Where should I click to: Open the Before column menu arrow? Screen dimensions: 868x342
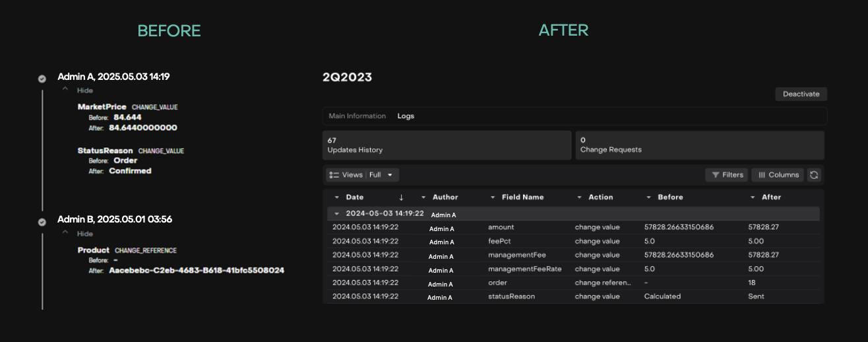(x=649, y=197)
